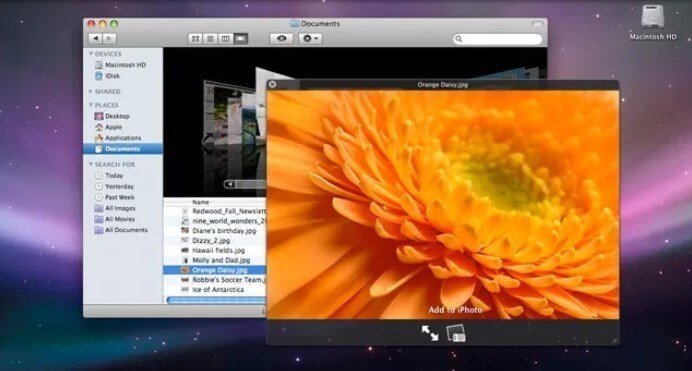
Task: Click the Add to iPhoto icon
Action: 456,333
